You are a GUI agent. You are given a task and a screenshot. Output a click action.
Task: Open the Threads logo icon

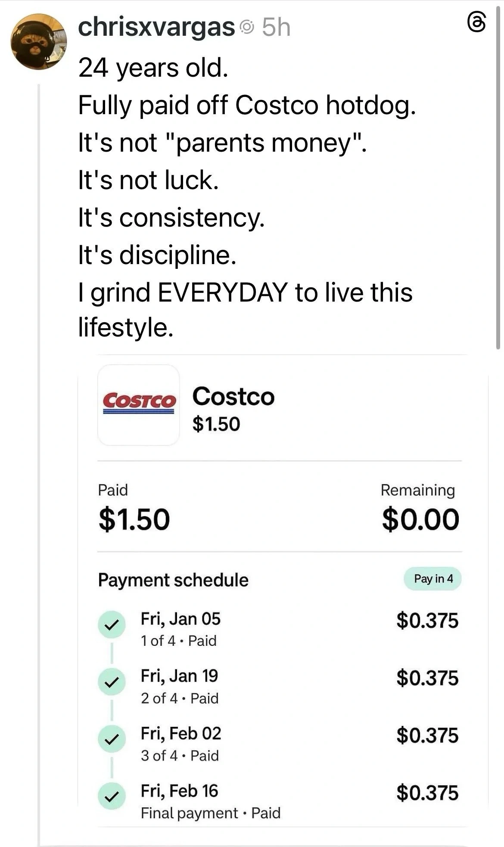point(476,22)
